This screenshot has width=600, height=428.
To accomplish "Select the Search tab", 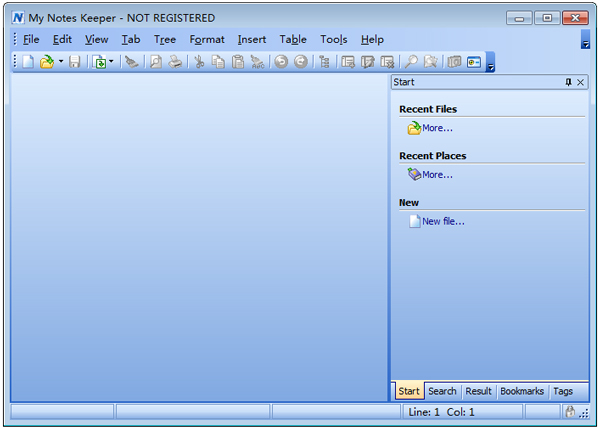I will [442, 391].
